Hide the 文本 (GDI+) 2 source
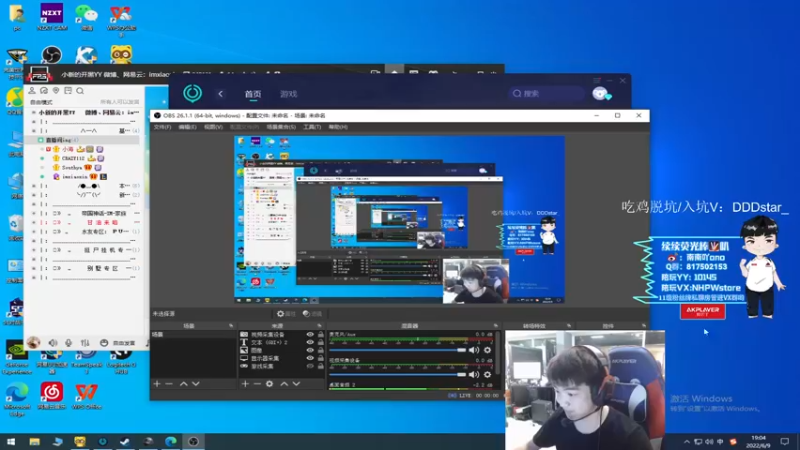 pos(310,342)
